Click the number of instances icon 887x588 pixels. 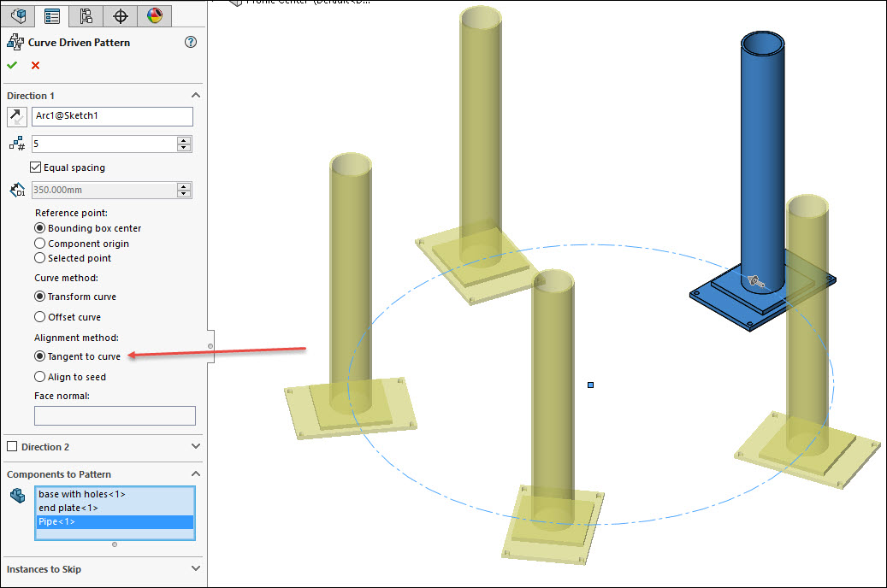pos(17,144)
